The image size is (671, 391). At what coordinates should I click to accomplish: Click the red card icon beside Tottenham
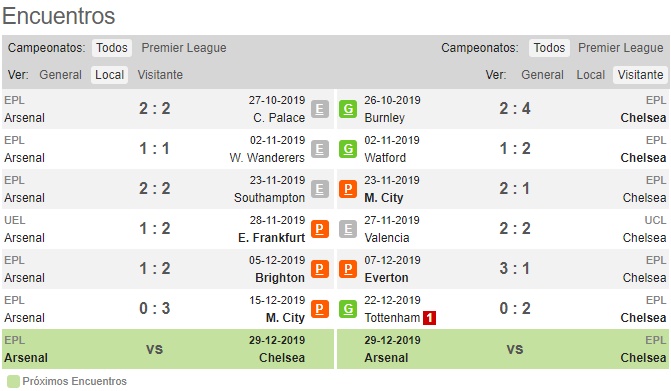(x=429, y=318)
